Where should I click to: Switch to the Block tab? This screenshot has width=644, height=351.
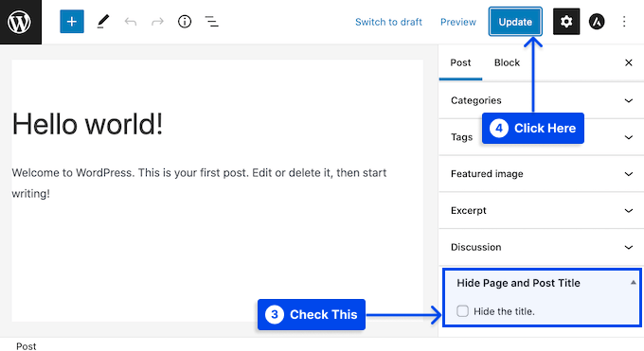coord(507,62)
